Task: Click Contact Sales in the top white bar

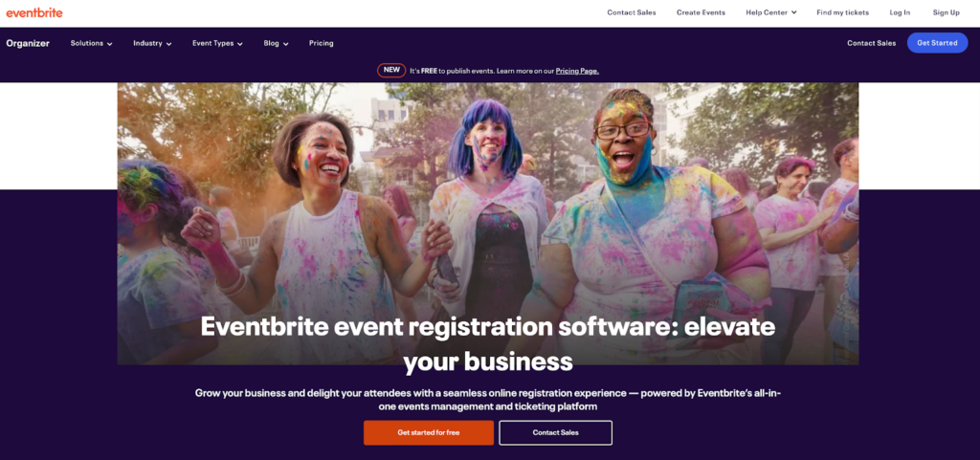Action: pos(632,12)
